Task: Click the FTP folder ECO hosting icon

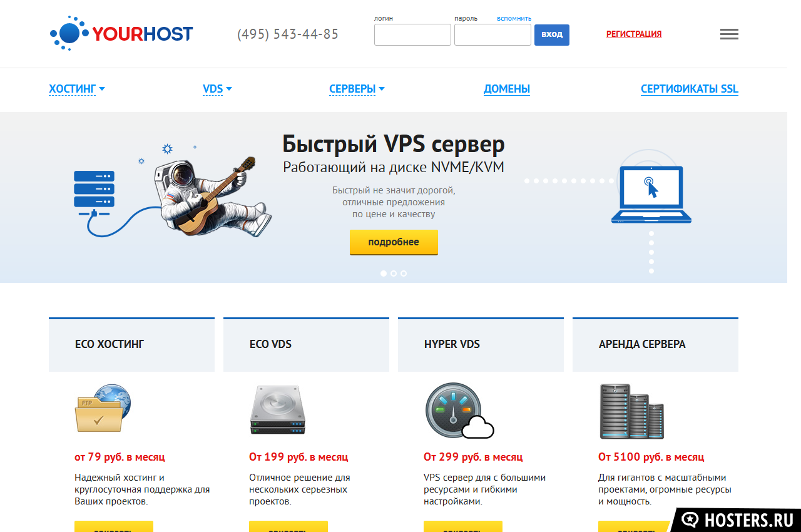Action: coord(103,409)
